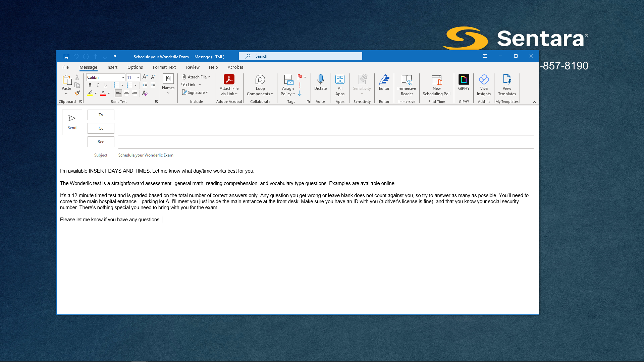Open the Signature dropdown

point(195,93)
